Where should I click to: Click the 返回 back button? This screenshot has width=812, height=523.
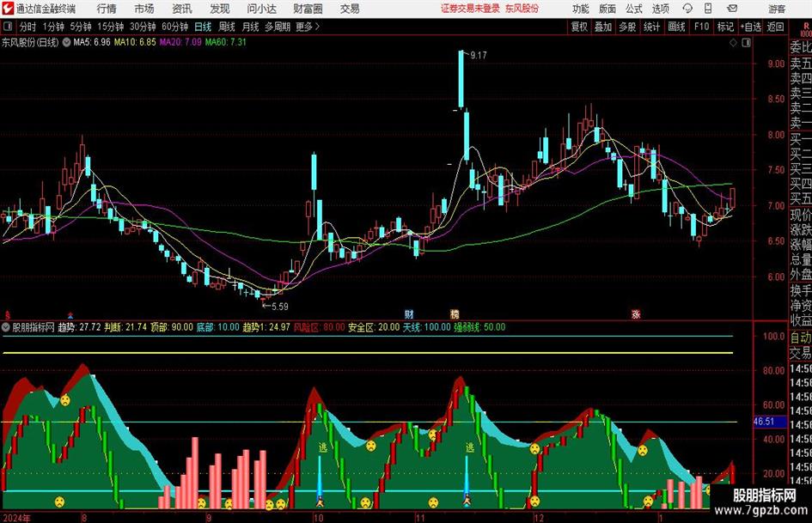click(x=775, y=27)
